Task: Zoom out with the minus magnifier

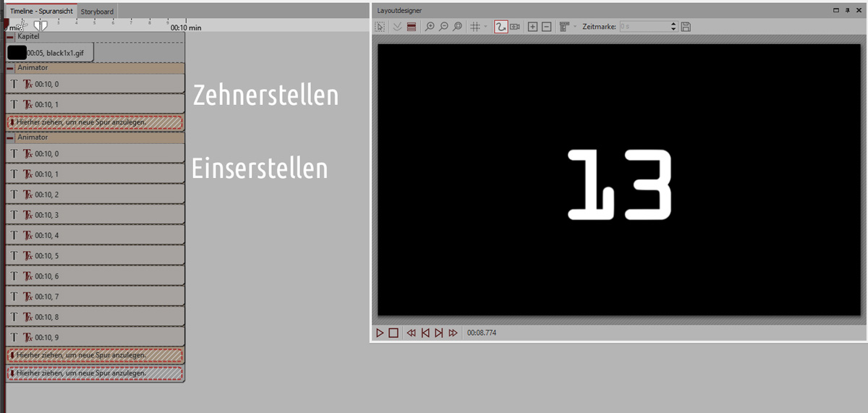Action: 443,27
